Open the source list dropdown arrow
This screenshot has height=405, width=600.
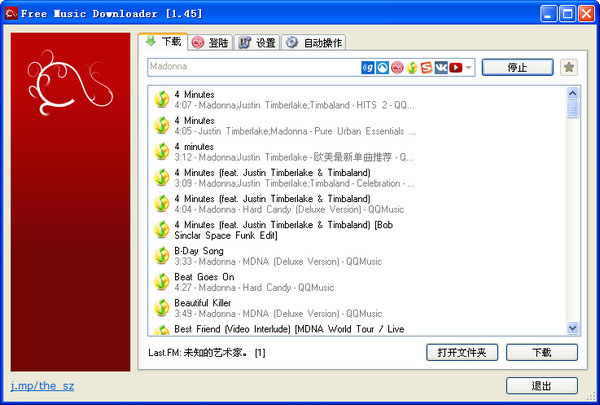click(x=469, y=68)
